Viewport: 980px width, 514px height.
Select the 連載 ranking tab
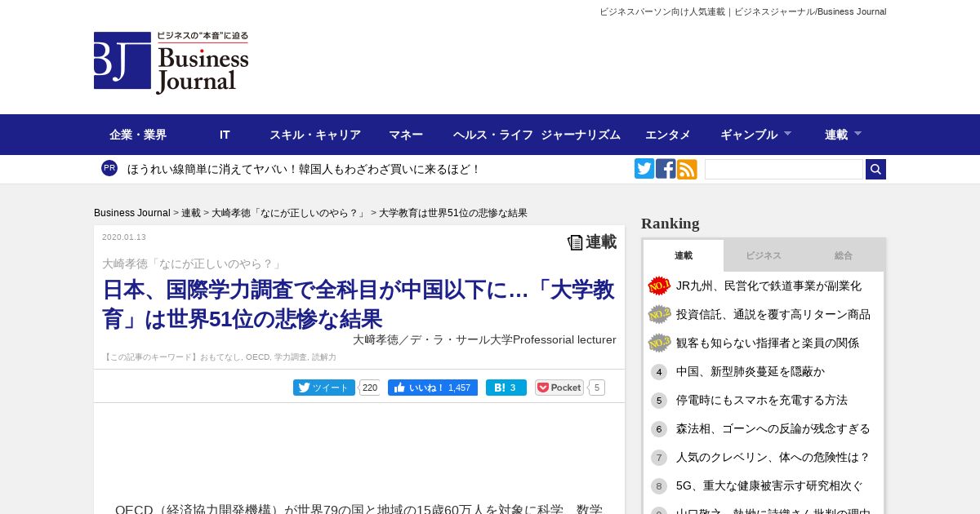[684, 255]
